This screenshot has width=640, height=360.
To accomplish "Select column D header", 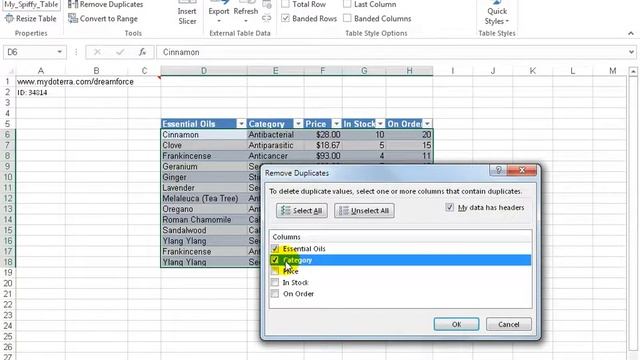I will 204,71.
